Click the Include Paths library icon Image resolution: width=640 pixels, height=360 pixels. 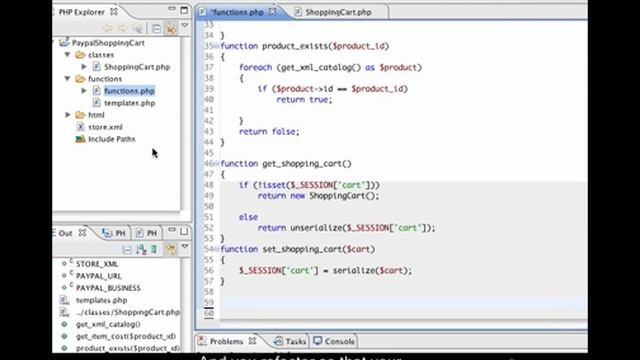pyautogui.click(x=80, y=139)
